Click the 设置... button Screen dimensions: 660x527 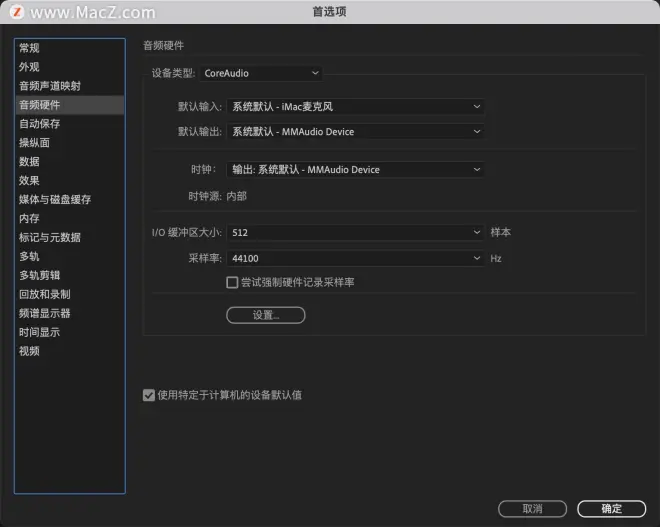(x=266, y=315)
